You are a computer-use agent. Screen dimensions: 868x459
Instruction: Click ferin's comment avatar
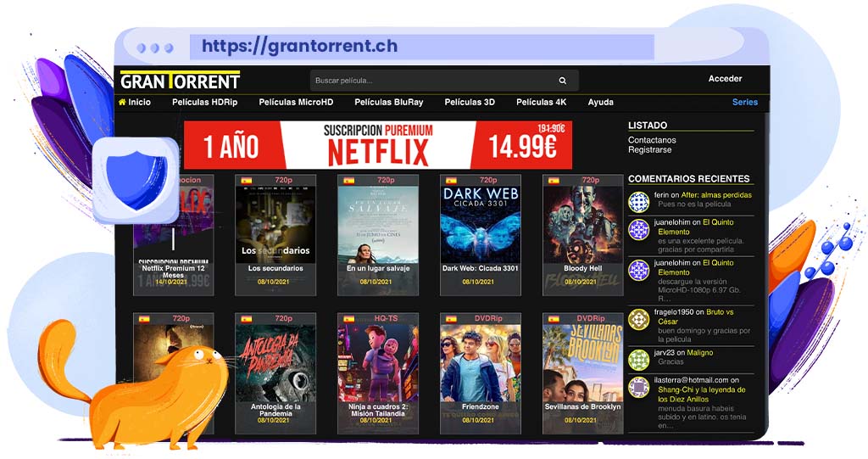coord(638,202)
